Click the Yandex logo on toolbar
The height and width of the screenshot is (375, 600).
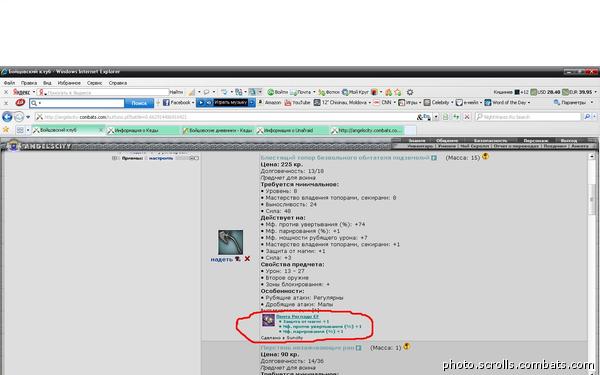(x=21, y=92)
